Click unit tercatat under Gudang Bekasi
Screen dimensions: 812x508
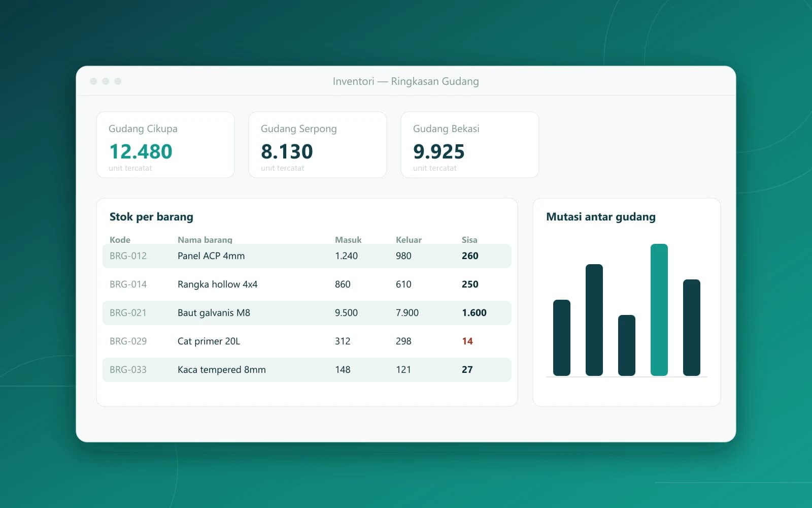435,168
